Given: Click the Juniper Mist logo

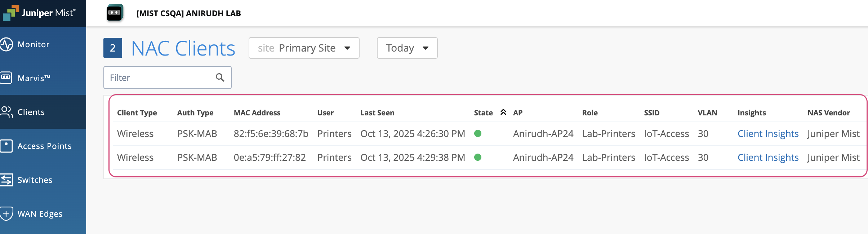Looking at the screenshot, I should (x=39, y=13).
